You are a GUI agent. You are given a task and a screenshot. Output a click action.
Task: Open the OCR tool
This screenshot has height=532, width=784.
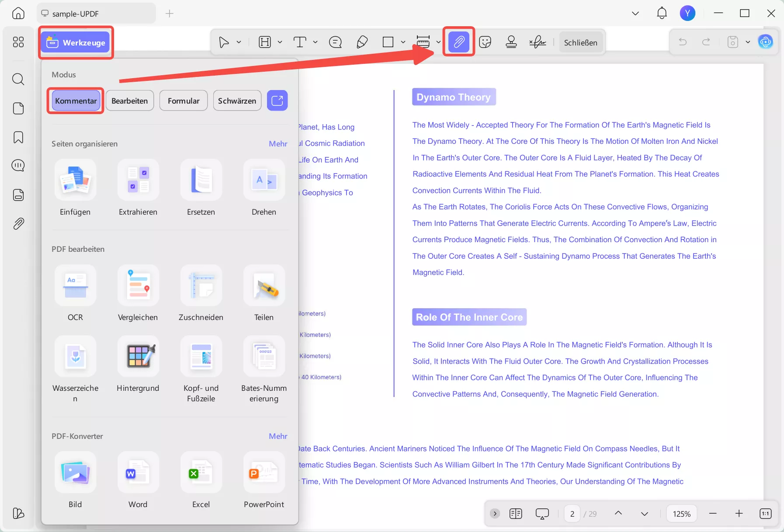75,293
